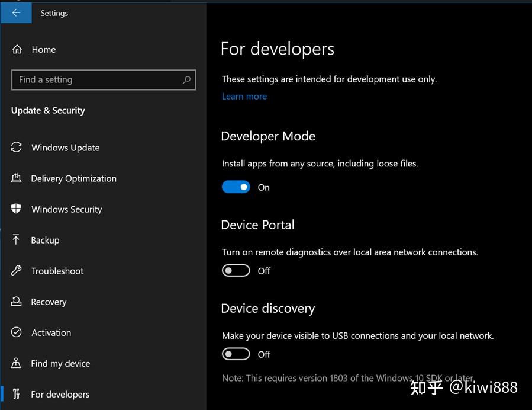
Task: Select Troubleshoot in the sidebar
Action: pyautogui.click(x=103, y=271)
